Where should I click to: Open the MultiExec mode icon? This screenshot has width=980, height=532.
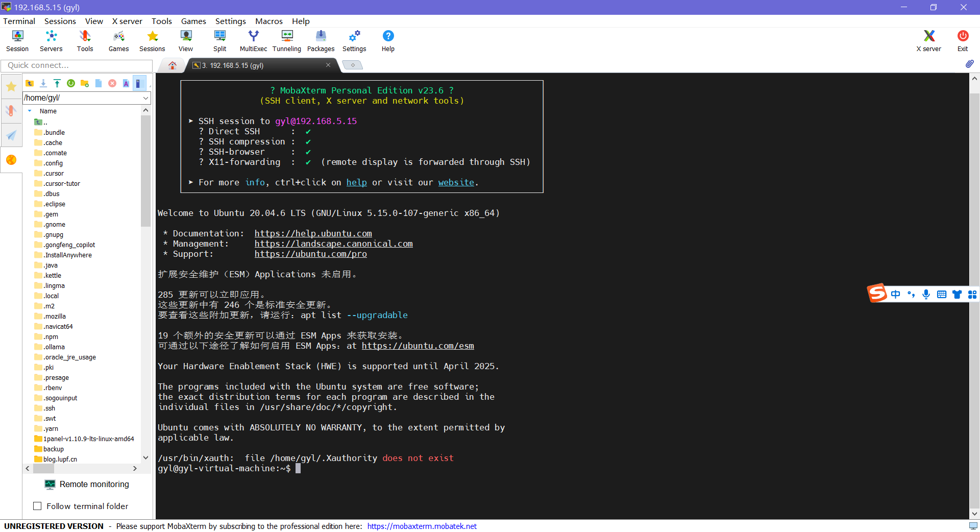[253, 41]
